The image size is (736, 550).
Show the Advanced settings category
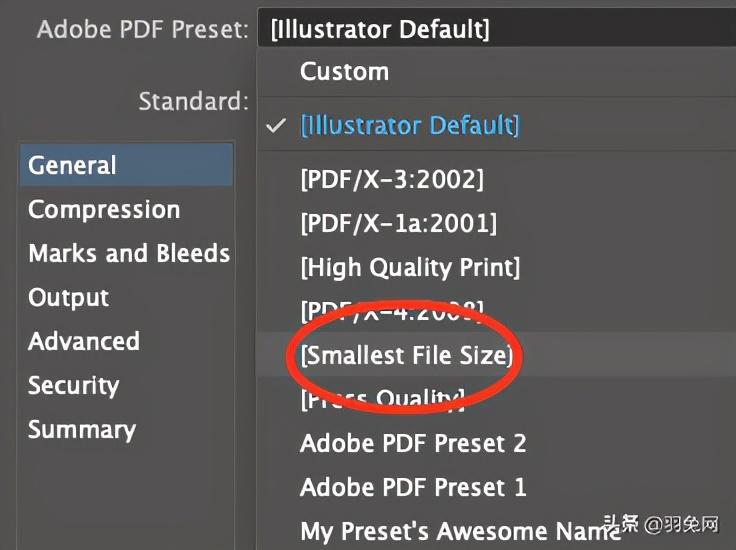pos(84,342)
